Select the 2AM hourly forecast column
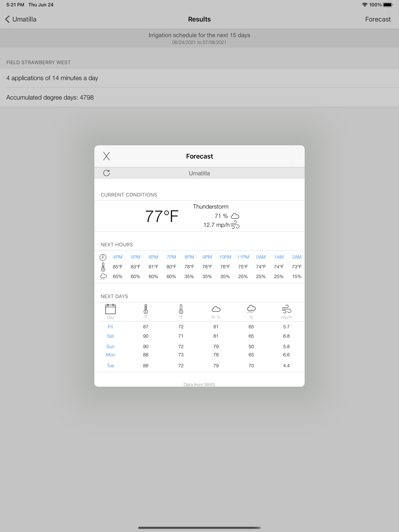 296,267
